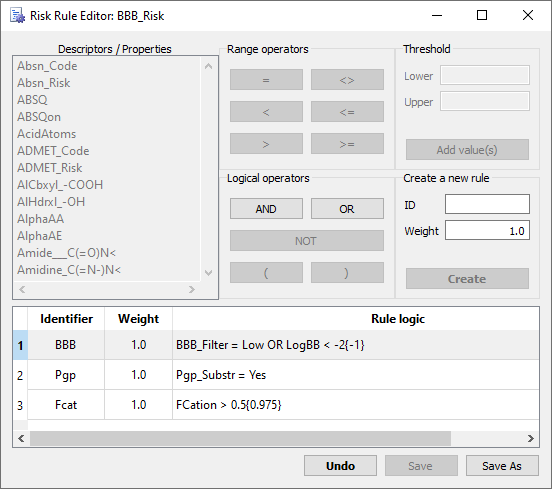Image resolution: width=552 pixels, height=489 pixels.
Task: Select rule row number 2
Action: [20, 375]
